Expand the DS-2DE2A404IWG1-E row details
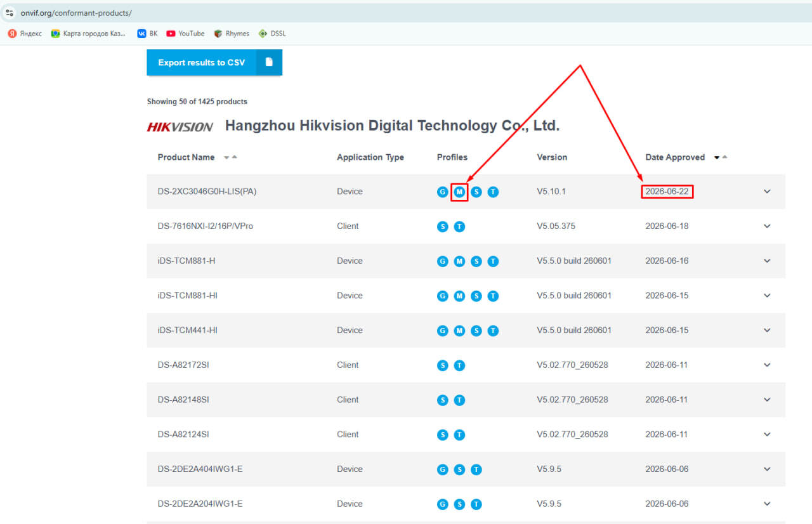 tap(767, 469)
